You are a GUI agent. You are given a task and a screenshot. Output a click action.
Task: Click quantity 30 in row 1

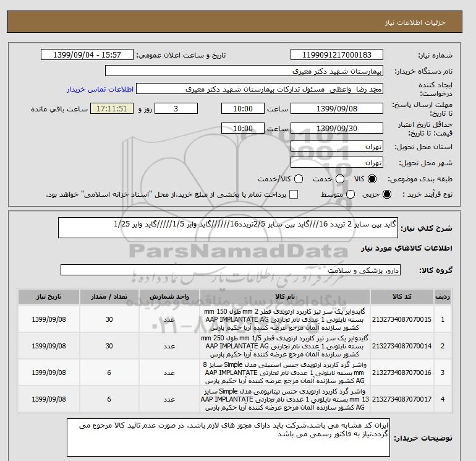click(x=109, y=319)
